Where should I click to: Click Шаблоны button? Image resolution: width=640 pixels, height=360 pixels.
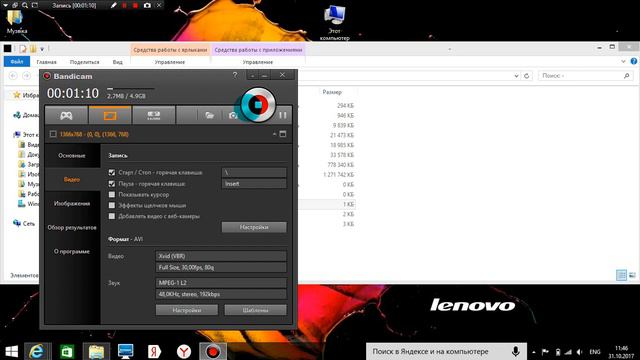(256, 310)
